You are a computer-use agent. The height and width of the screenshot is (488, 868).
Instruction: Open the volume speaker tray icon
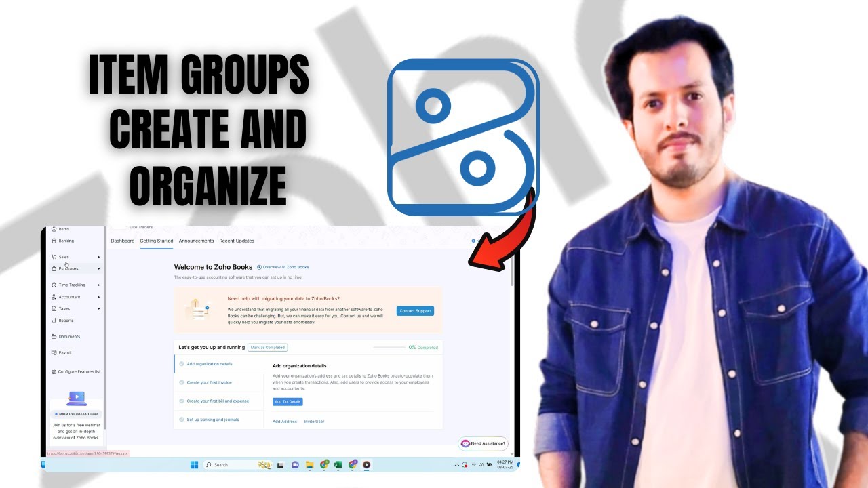coord(481,465)
